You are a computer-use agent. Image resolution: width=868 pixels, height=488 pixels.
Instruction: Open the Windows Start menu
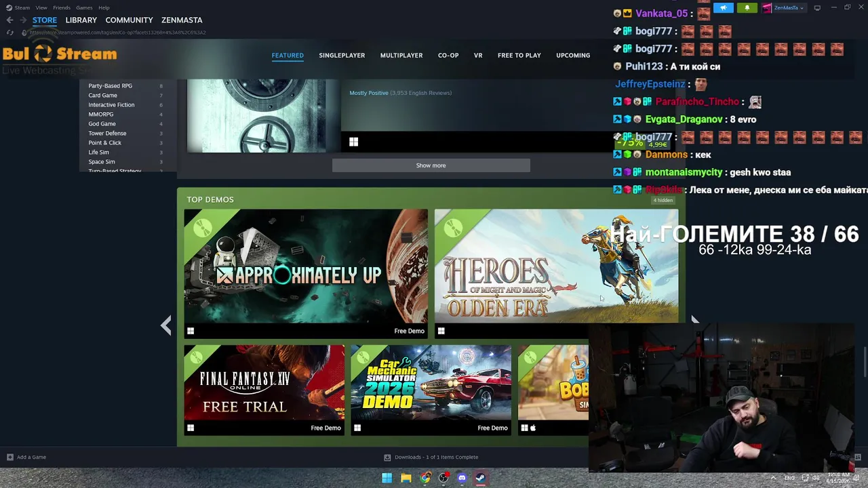387,478
